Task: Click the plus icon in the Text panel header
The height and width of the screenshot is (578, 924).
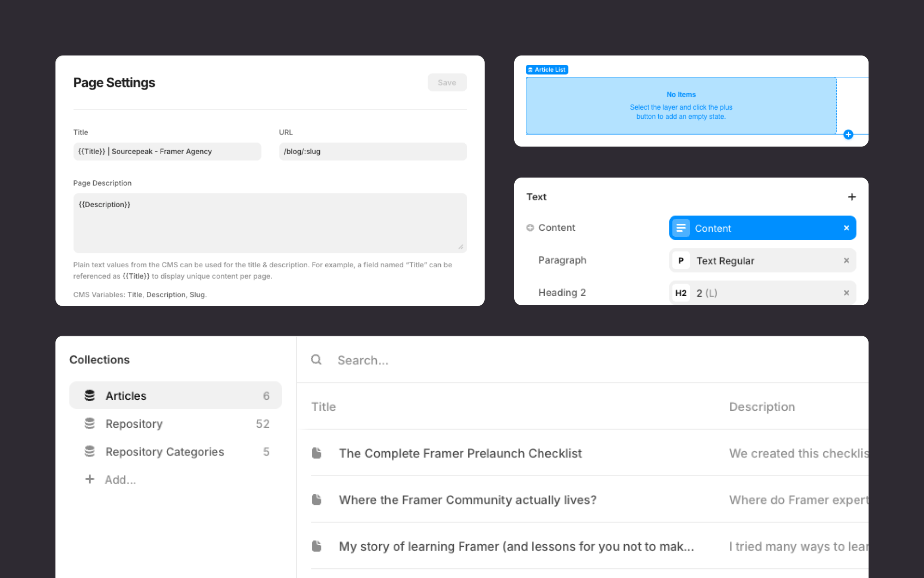Action: coord(852,197)
